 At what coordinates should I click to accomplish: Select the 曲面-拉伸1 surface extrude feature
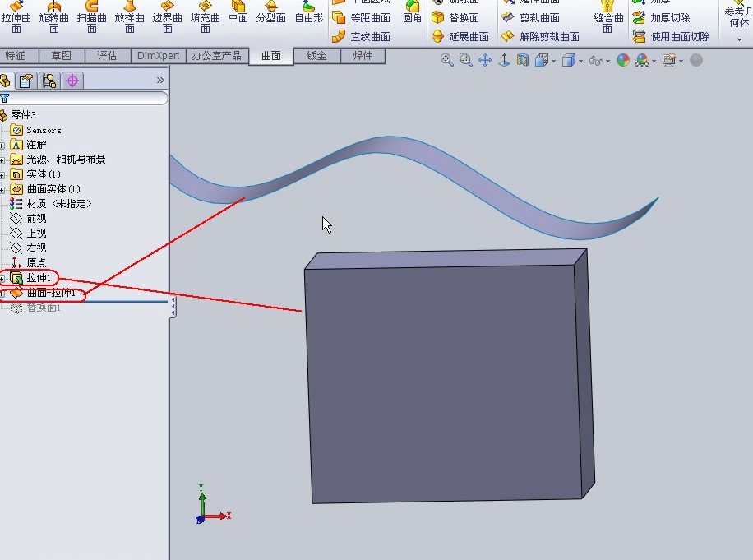43,293
